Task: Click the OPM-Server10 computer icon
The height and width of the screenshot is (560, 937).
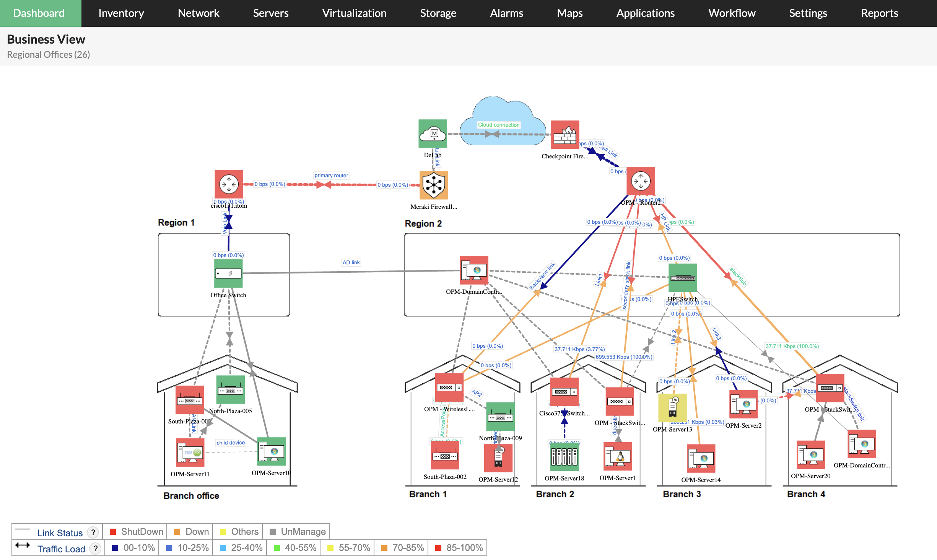Action: [271, 451]
